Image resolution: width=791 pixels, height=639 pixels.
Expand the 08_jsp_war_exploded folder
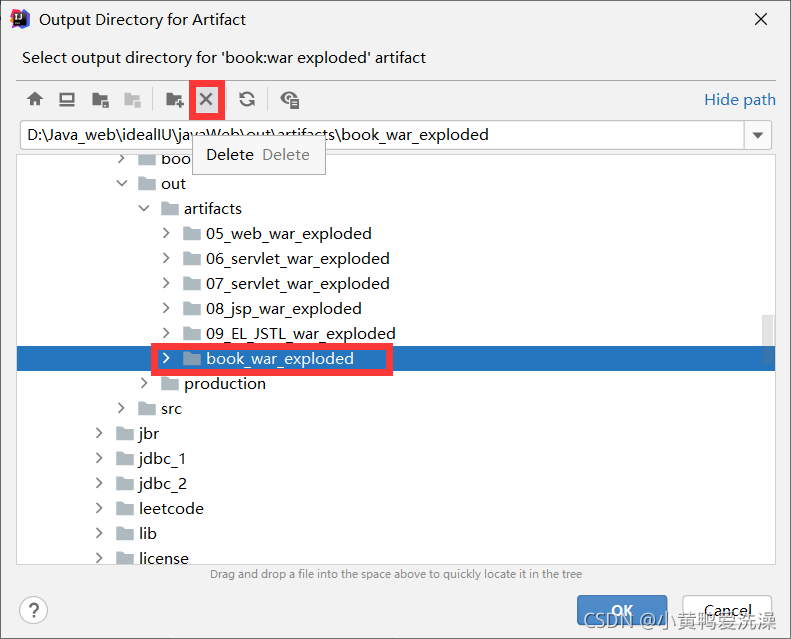[x=166, y=308]
